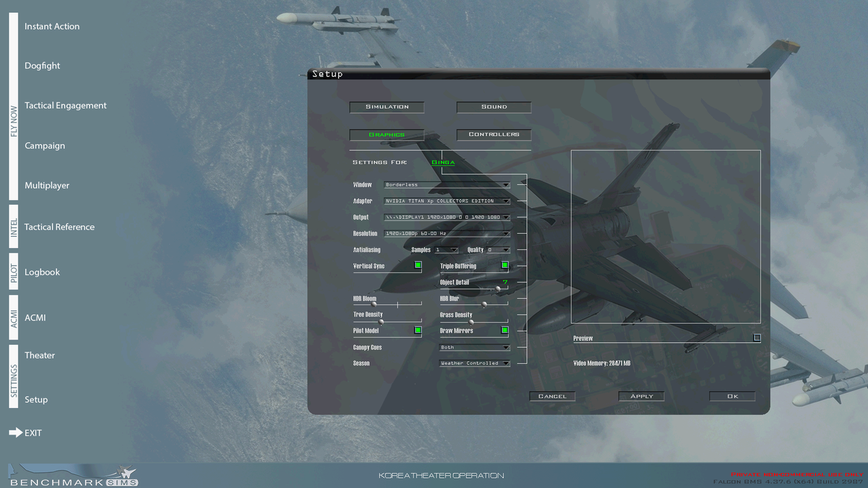Open ACMI in the sidebar
Viewport: 868px width, 488px height.
(x=35, y=317)
